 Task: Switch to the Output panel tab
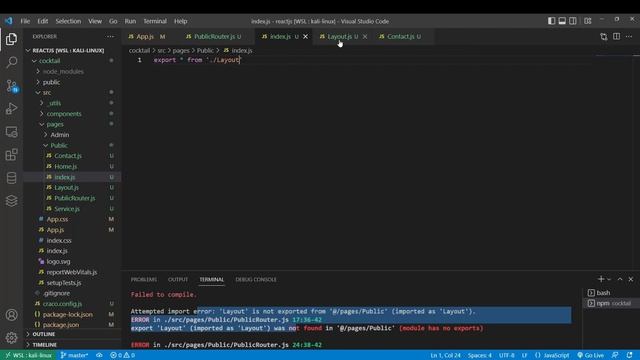pos(178,280)
